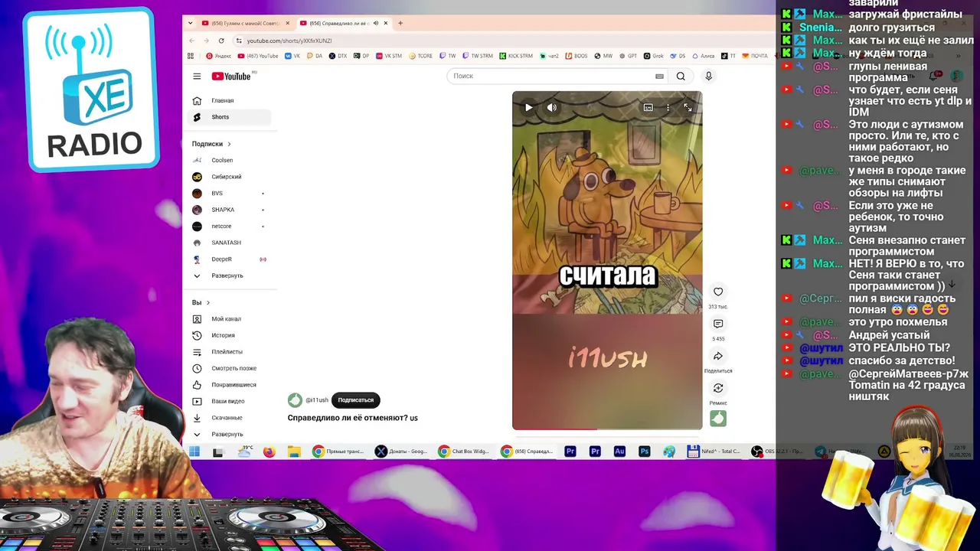This screenshot has width=980, height=551.
Task: Go back in the browser
Action: (191, 41)
